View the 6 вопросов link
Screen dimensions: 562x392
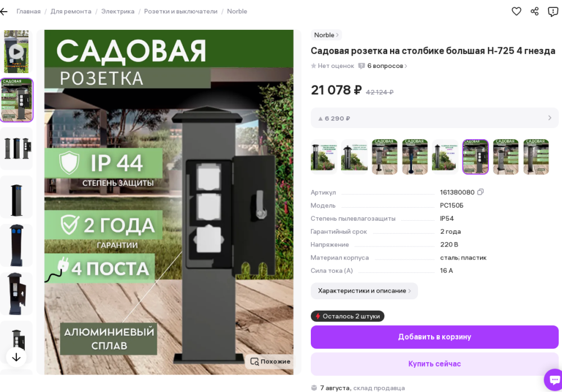click(x=385, y=66)
